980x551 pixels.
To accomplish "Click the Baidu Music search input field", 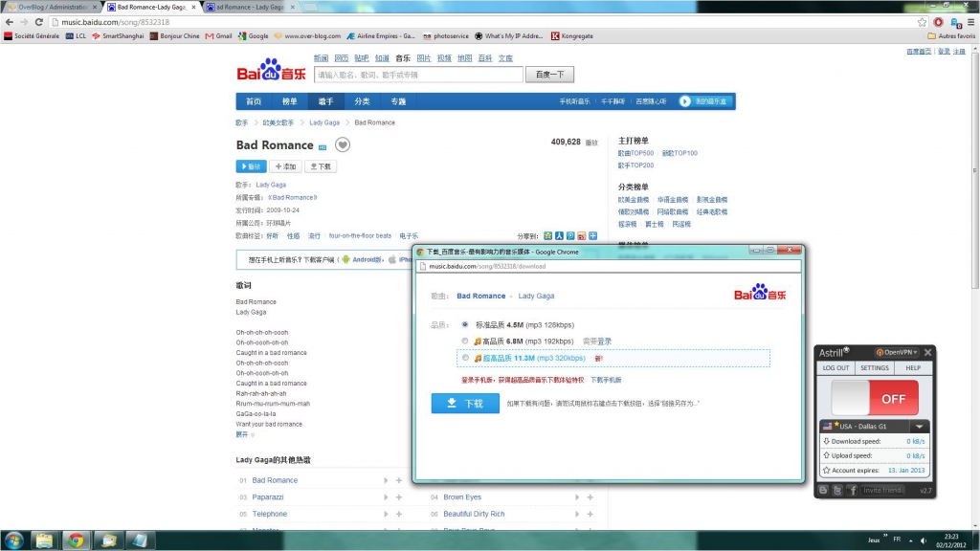I will tap(418, 75).
